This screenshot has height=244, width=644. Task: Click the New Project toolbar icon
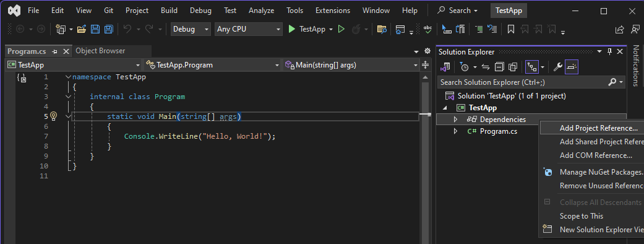(61, 29)
